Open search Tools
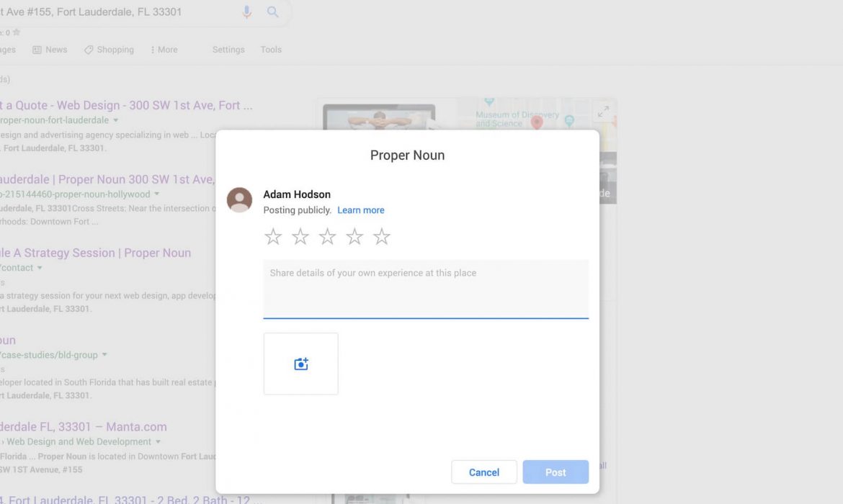This screenshot has height=504, width=843. (x=271, y=50)
